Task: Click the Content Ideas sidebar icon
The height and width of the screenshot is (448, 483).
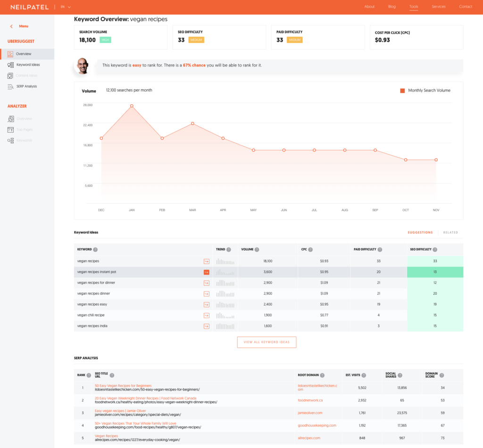Action: tap(10, 76)
